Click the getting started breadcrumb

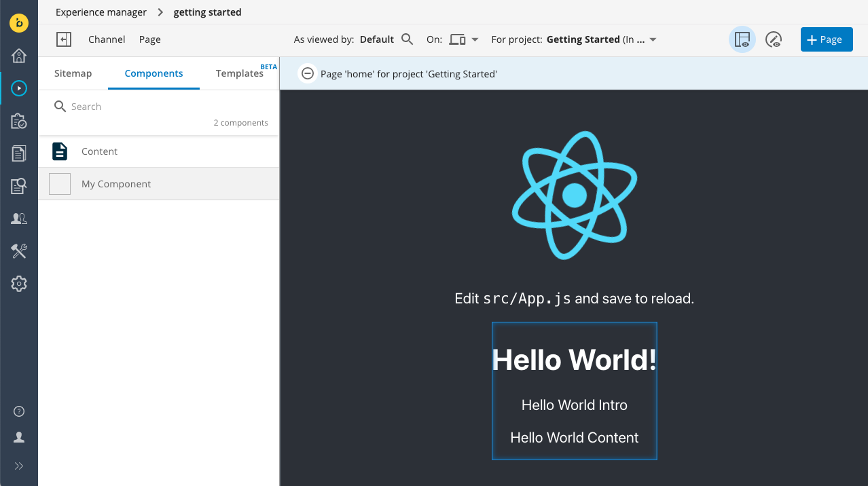coord(208,12)
